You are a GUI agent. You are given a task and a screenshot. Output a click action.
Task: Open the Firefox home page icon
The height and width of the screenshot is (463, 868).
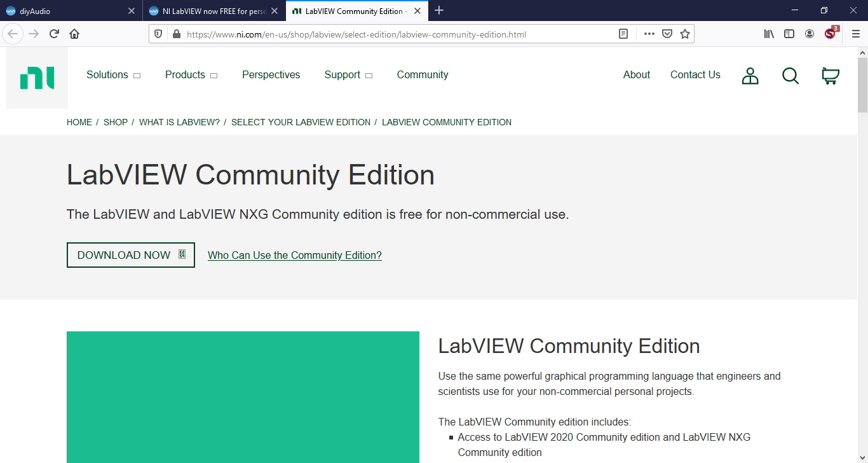pyautogui.click(x=74, y=34)
